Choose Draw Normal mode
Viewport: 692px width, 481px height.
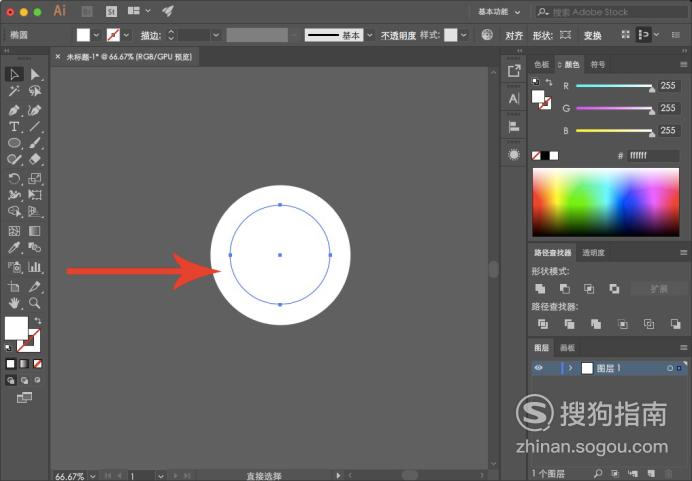click(x=11, y=380)
